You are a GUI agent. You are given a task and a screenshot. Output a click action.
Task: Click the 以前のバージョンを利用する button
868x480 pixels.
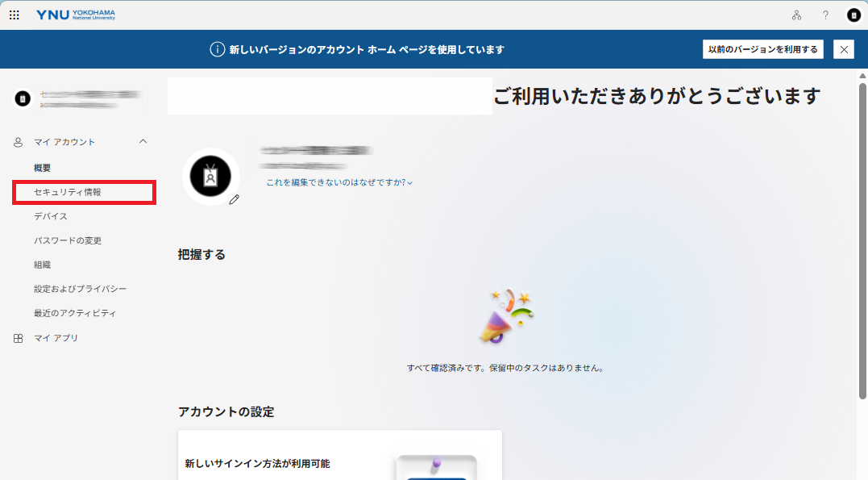click(761, 49)
